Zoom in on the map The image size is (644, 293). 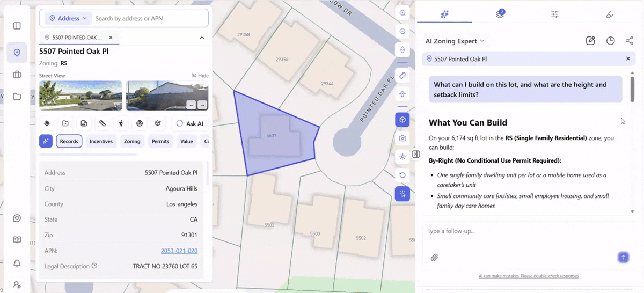tap(402, 13)
